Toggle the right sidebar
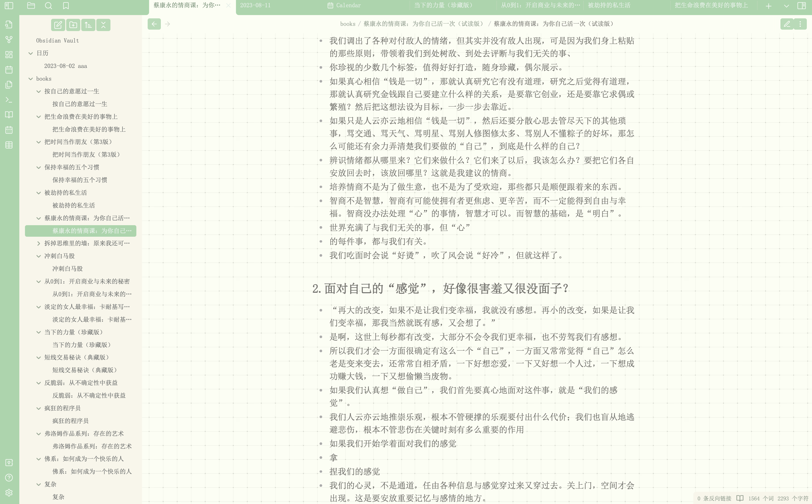Screen dimensions: 812x504 (801, 6)
